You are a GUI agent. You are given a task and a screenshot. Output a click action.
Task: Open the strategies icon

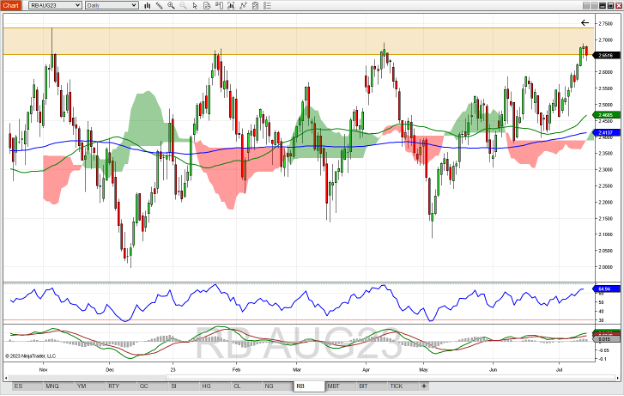(255, 6)
